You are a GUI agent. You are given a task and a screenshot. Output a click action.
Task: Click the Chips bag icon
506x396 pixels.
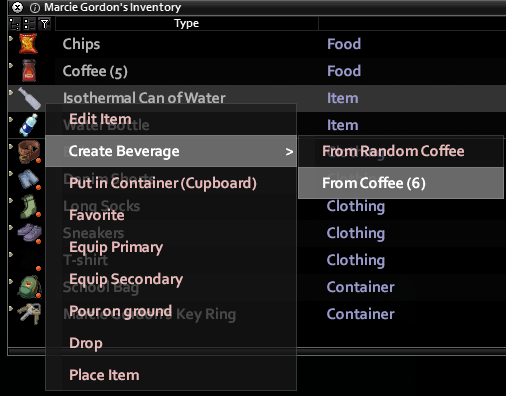point(28,44)
